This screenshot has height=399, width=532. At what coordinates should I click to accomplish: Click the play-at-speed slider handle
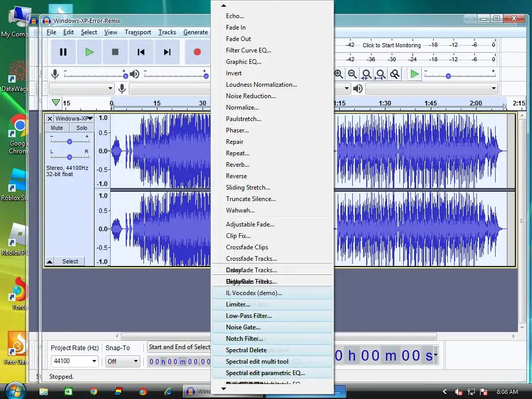click(448, 76)
